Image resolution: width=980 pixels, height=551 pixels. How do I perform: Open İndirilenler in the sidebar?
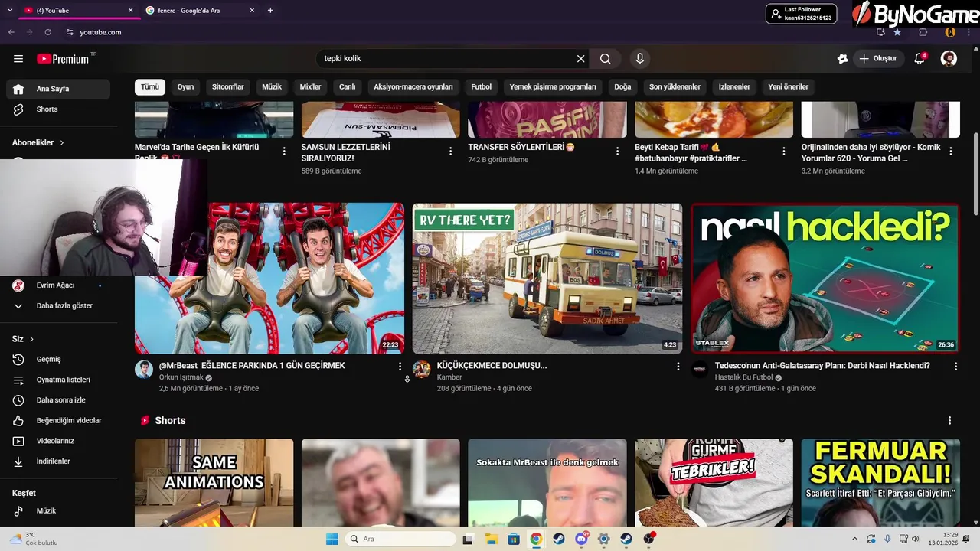click(x=58, y=461)
